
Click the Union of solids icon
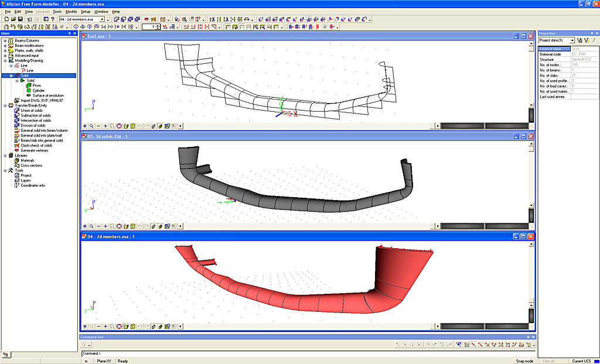tap(16, 111)
